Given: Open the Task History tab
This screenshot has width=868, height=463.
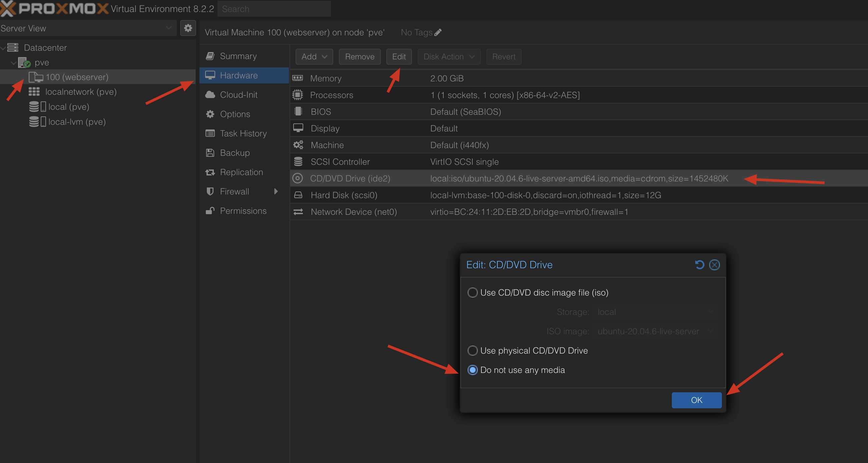Looking at the screenshot, I should (x=244, y=133).
